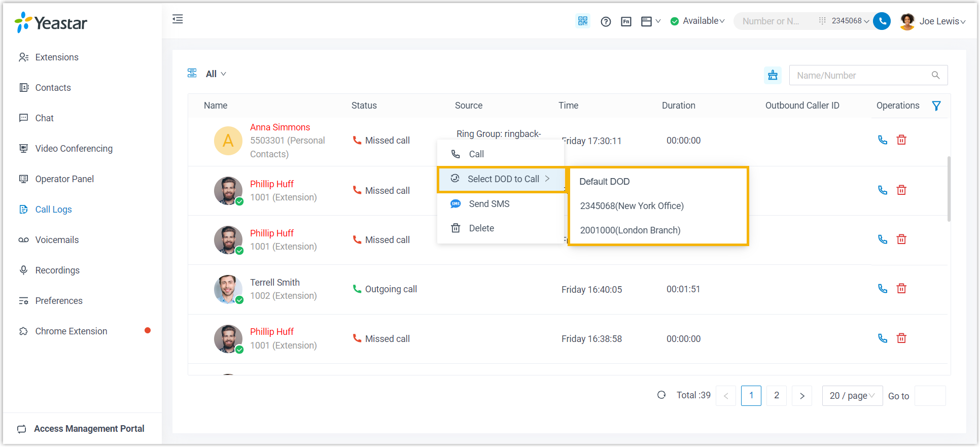Click Anna Simmons contact name
Image resolution: width=980 pixels, height=447 pixels.
click(280, 127)
